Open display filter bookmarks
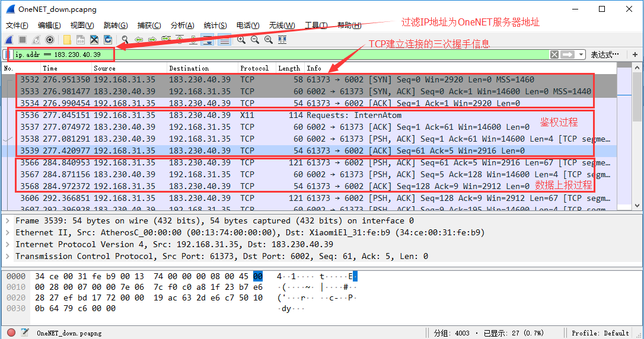Viewport: 644px width, 339px height. [x=8, y=55]
